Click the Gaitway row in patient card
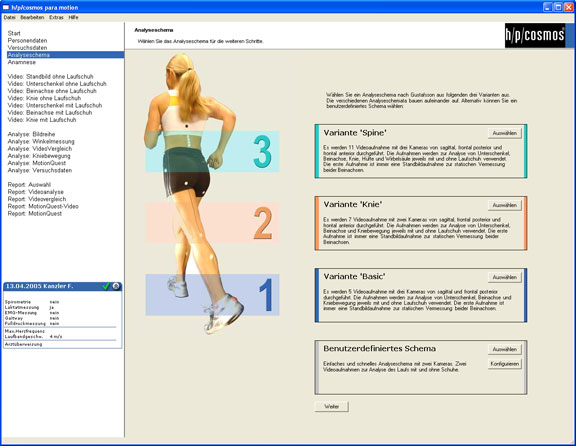576x446 pixels. pyautogui.click(x=32, y=318)
